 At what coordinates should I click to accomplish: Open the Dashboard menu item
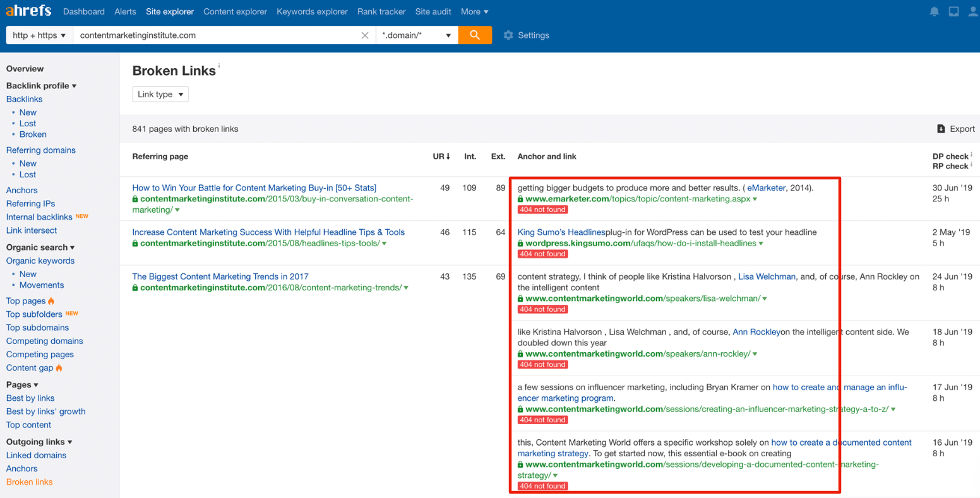point(84,11)
